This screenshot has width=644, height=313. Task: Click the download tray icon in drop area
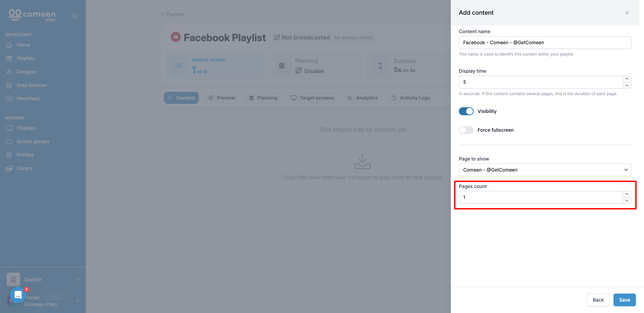click(363, 161)
